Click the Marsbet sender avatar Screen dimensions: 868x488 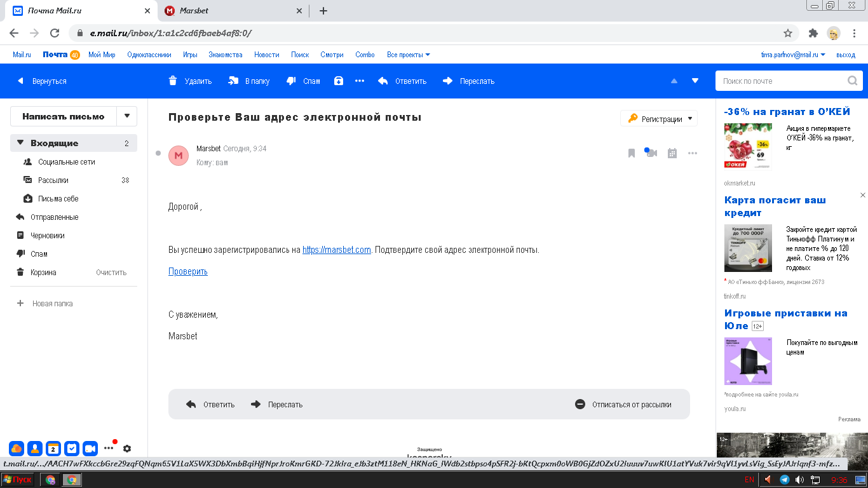pyautogui.click(x=179, y=155)
